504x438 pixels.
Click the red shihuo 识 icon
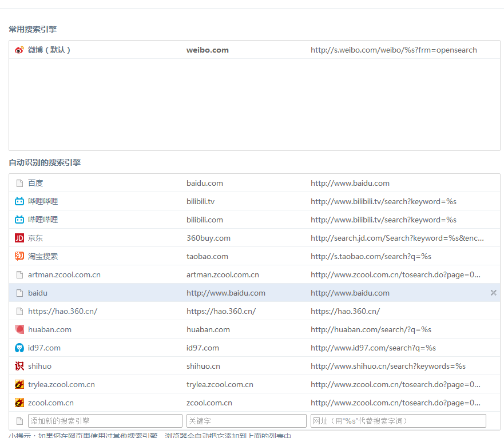point(19,366)
